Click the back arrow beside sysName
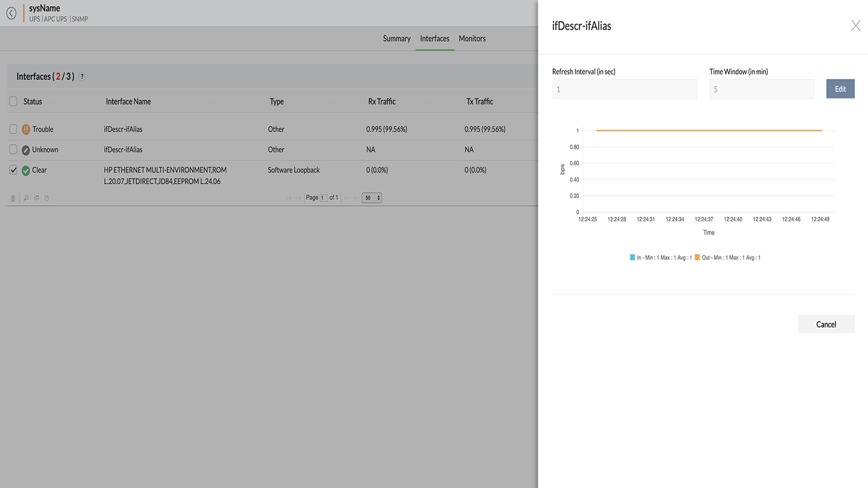Image resolution: width=868 pixels, height=488 pixels. (11, 13)
